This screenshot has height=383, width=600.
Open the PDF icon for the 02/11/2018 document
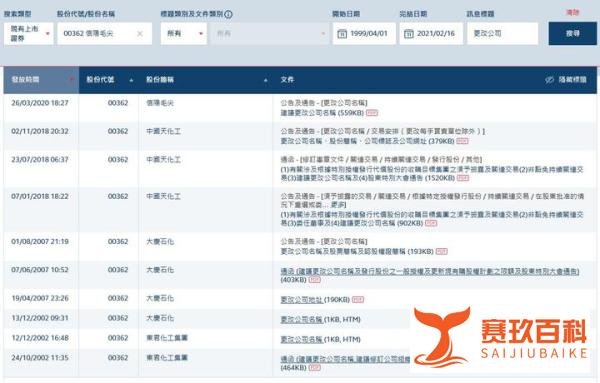point(462,141)
